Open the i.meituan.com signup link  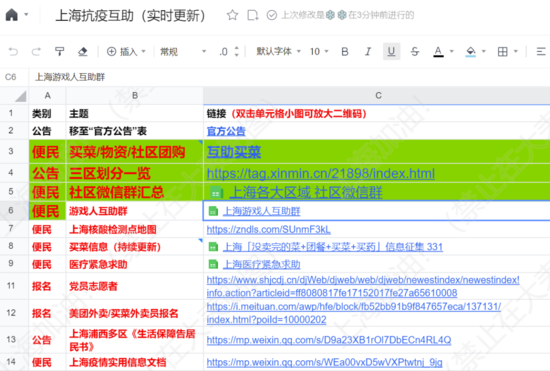(x=354, y=313)
